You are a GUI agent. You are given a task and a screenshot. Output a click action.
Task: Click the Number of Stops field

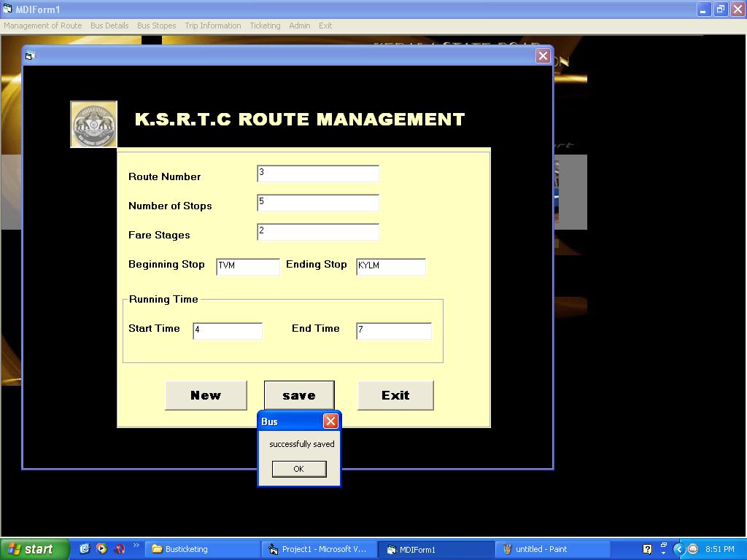coord(318,203)
